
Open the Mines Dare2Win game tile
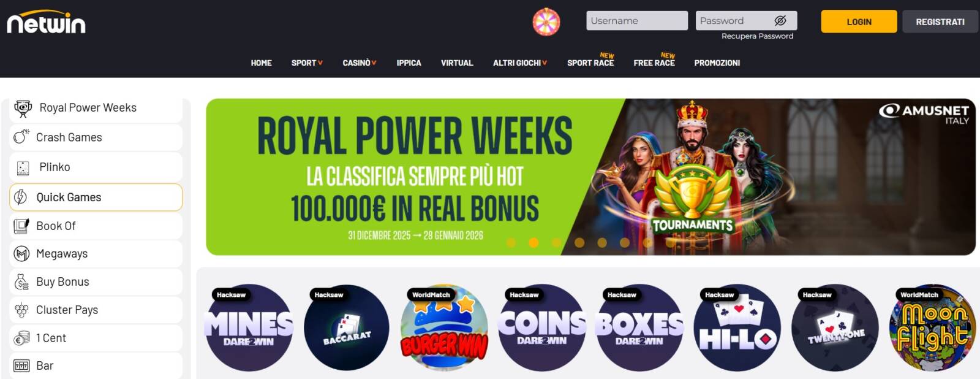(x=249, y=327)
